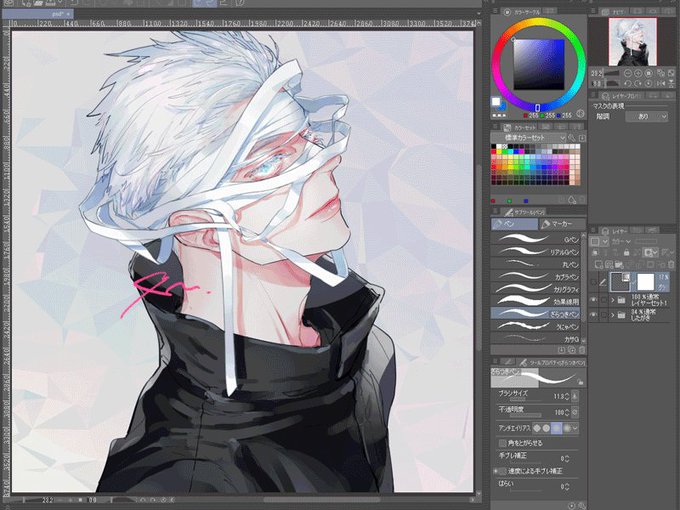Switch to the カラーセット panel tab

pyautogui.click(x=520, y=128)
